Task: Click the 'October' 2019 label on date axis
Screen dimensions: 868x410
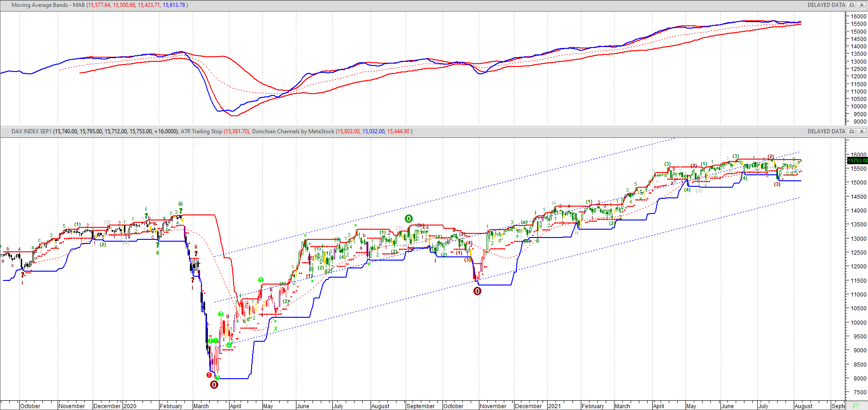Action: [30, 406]
